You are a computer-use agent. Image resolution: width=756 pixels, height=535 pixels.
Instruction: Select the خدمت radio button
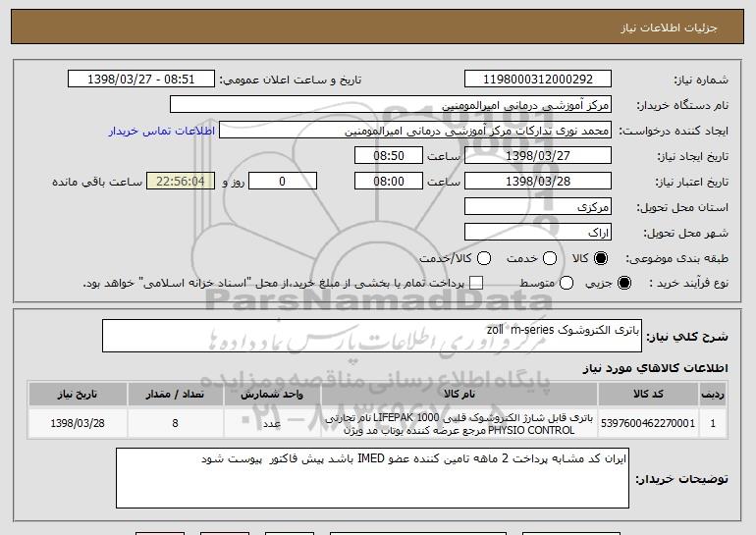coord(550,258)
